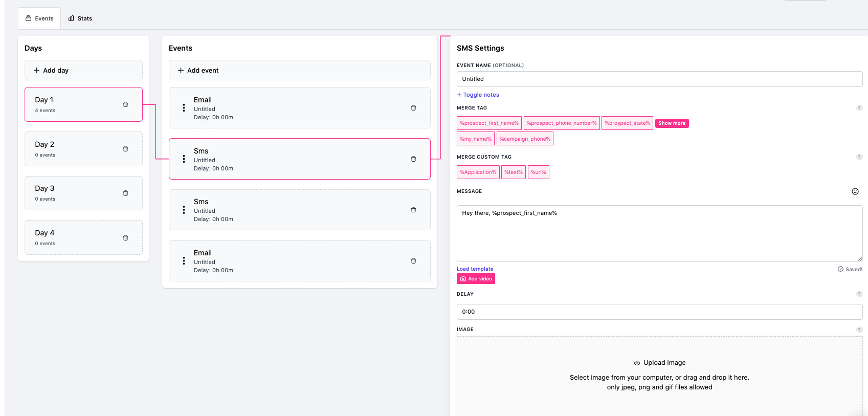This screenshot has width=868, height=416.
Task: Select Day 2 in the Days list
Action: click(x=72, y=149)
